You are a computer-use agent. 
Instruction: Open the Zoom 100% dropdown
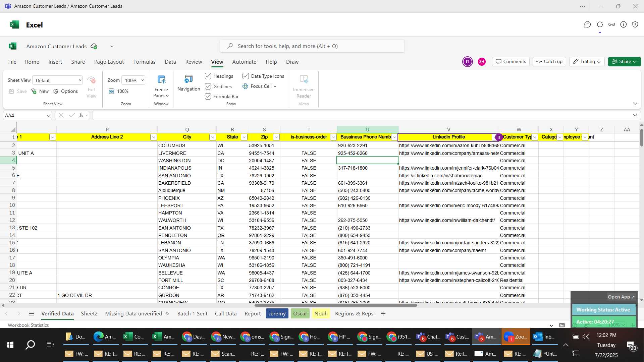[x=133, y=80]
